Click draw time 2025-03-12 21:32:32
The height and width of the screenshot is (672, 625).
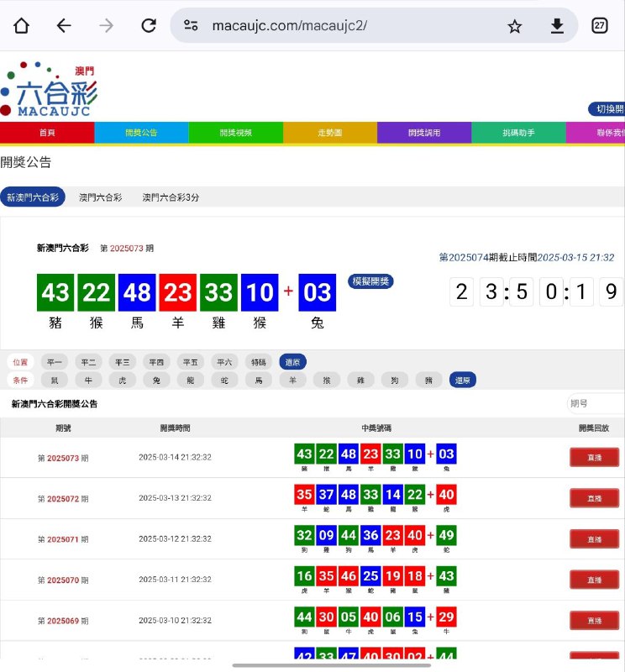click(175, 538)
